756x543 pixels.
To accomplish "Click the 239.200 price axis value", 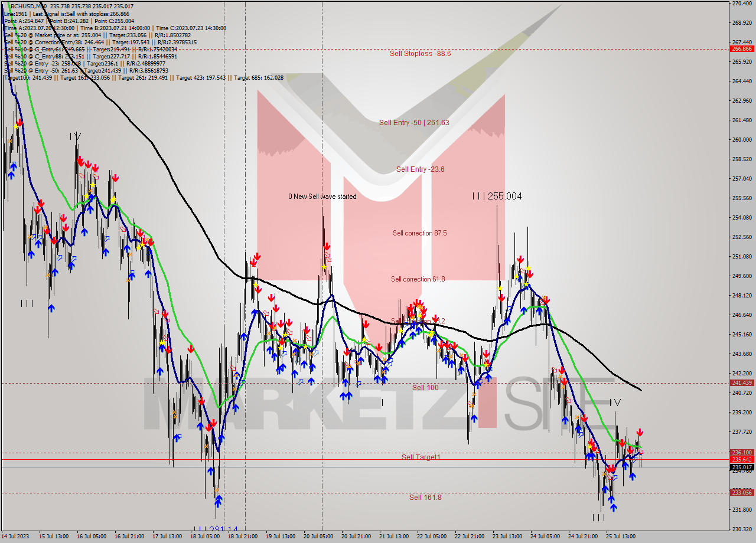I will point(741,413).
